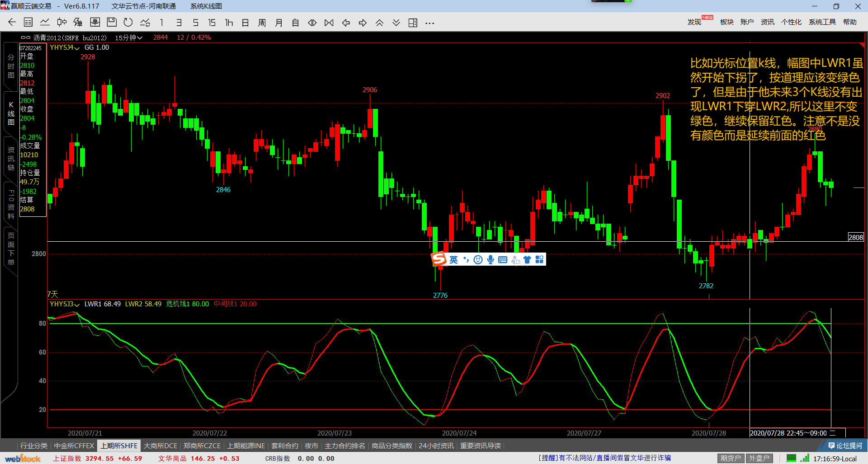Open the quote list view icon
The image size is (868, 464).
click(x=28, y=22)
